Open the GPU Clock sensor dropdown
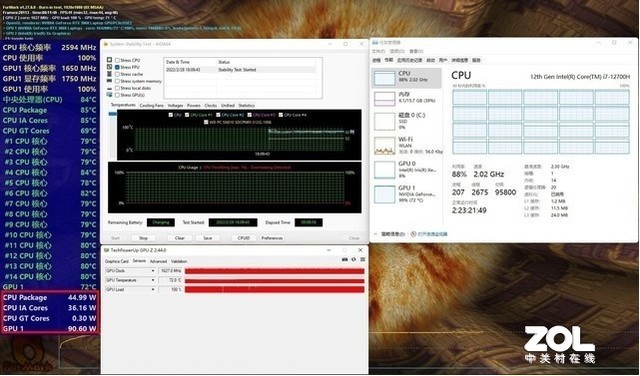Screen dimensions: 640x376 [x=153, y=271]
